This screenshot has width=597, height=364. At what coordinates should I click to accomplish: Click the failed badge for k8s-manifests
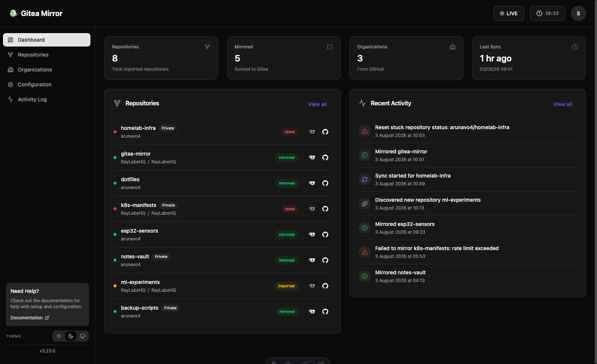[x=290, y=209]
